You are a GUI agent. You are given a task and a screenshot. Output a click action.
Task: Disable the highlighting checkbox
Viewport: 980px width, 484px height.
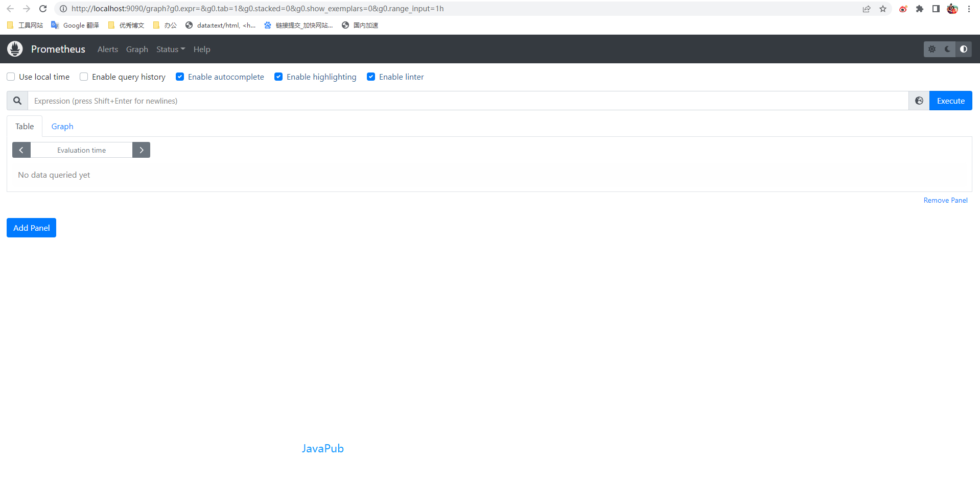click(x=278, y=77)
